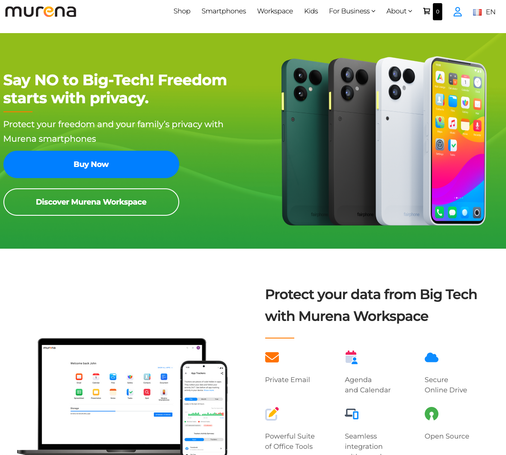506x455 pixels.
Task: Expand the About dropdown menu
Action: click(x=399, y=11)
